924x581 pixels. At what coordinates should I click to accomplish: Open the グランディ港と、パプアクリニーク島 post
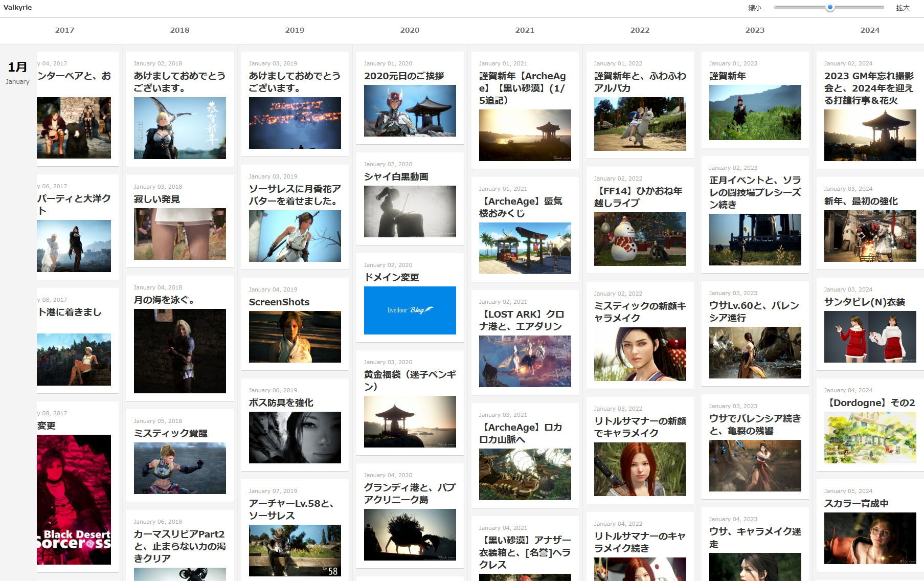pyautogui.click(x=410, y=494)
